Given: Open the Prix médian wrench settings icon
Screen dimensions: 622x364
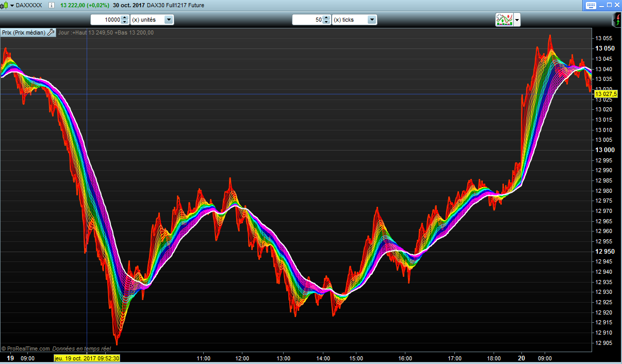Looking at the screenshot, I should click(x=51, y=32).
